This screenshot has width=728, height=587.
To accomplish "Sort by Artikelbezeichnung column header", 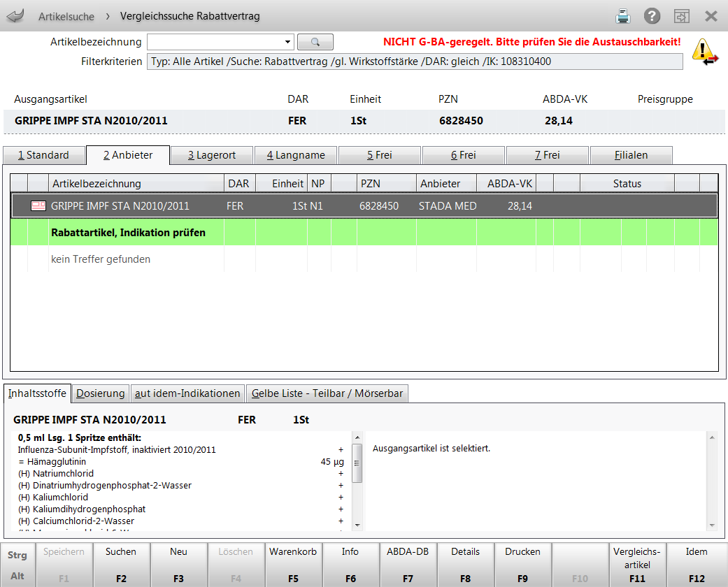I will tap(136, 184).
